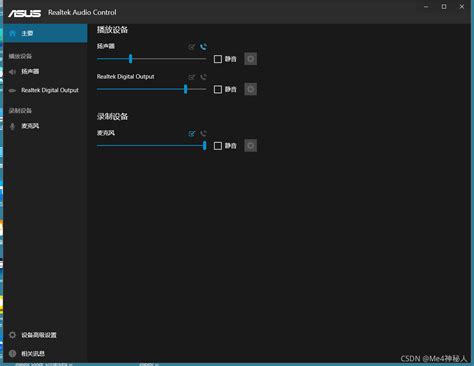This screenshot has height=366, width=474.
Task: Click 麦克风 label in main panel
Action: coord(106,133)
